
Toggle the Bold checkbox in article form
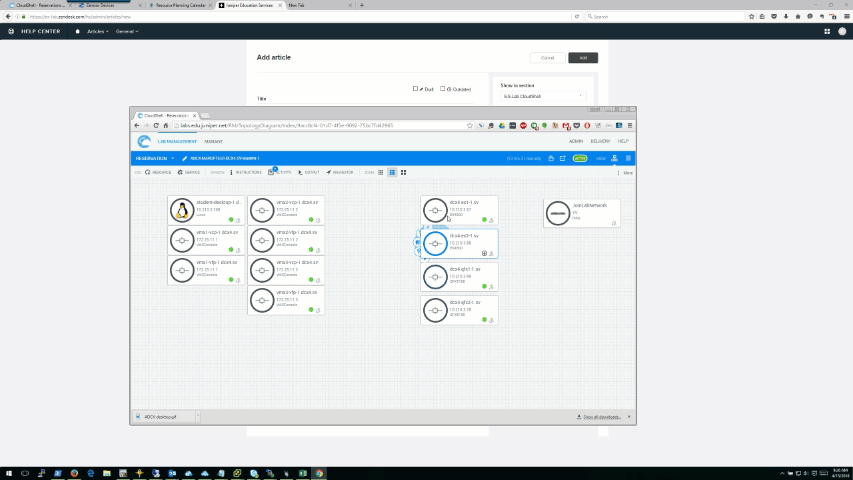tap(415, 89)
